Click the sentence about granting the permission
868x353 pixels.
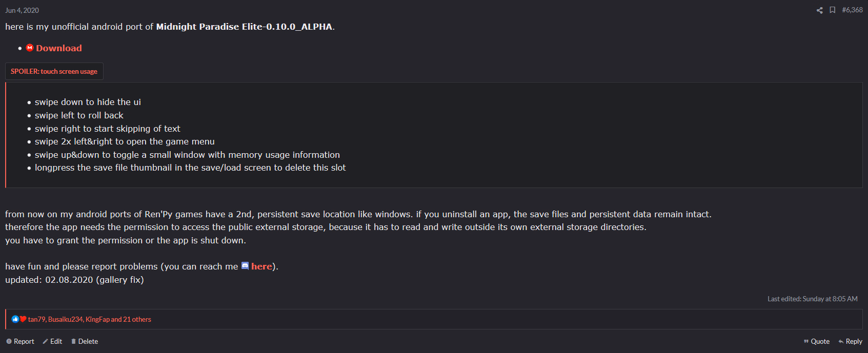point(126,240)
